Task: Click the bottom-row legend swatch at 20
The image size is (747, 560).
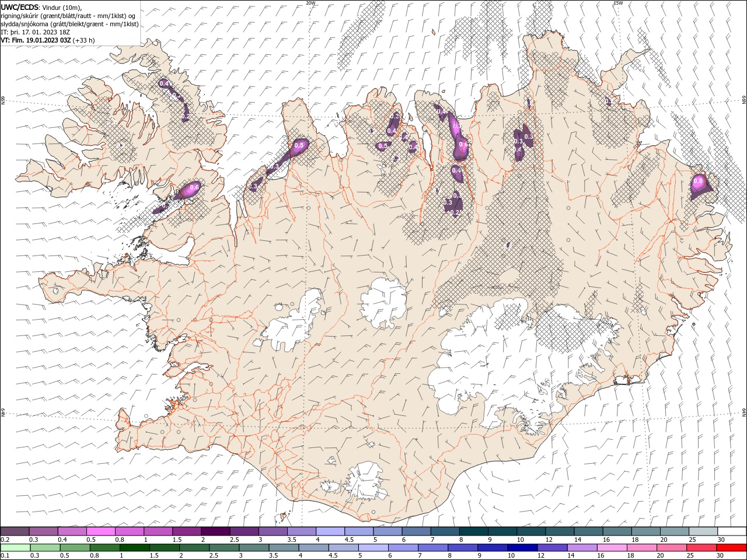Action: (671, 548)
